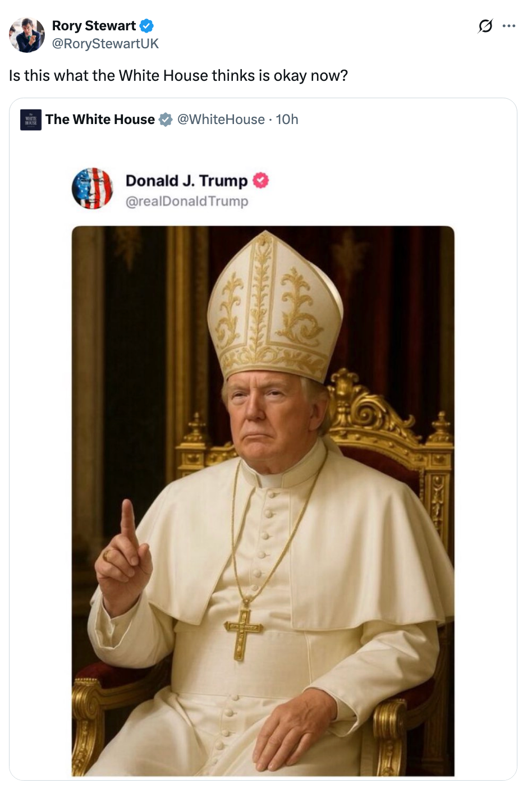532x788 pixels.
Task: Click the 10h timestamp on quoted post
Action: tap(287, 120)
